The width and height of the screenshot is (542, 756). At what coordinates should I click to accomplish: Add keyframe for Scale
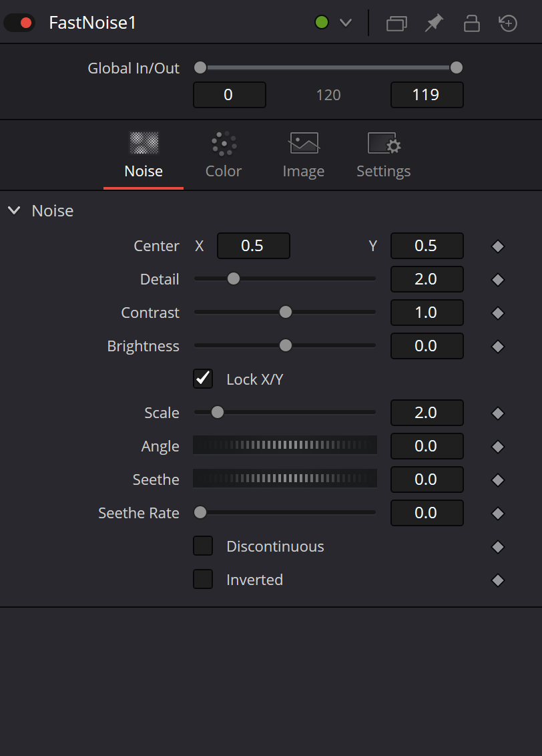498,413
